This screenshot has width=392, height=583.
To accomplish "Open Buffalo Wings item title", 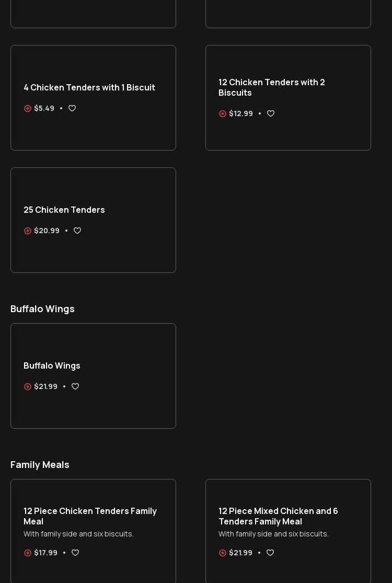I will point(52,365).
